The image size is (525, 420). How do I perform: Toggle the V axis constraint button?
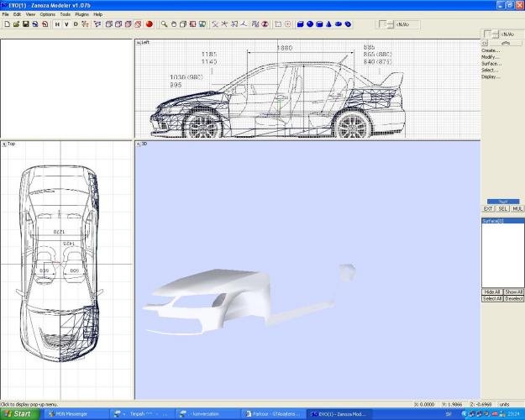(x=66, y=24)
